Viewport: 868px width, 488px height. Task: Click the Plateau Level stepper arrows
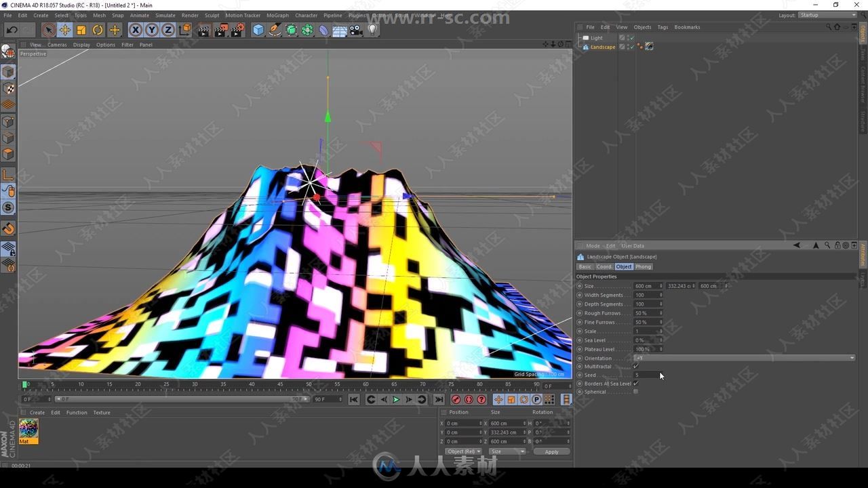click(x=661, y=349)
